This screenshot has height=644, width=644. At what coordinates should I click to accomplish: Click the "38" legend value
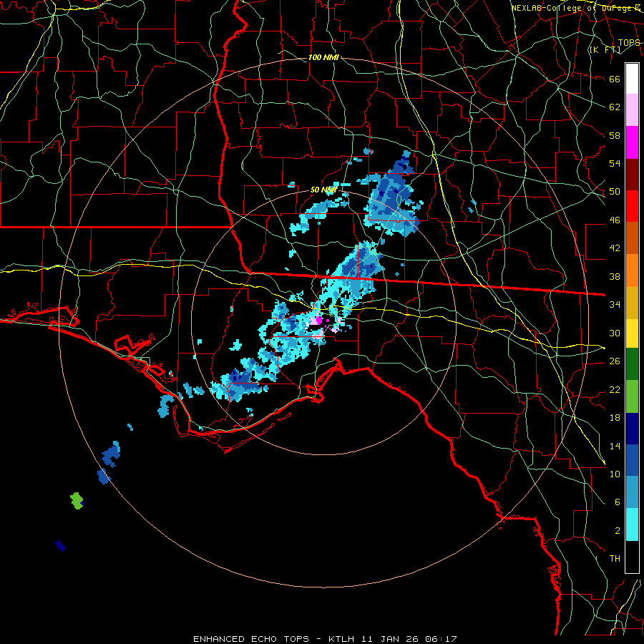point(615,276)
